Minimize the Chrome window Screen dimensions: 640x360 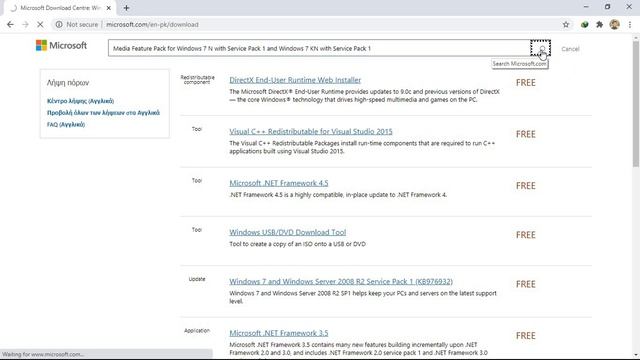[x=586, y=7]
